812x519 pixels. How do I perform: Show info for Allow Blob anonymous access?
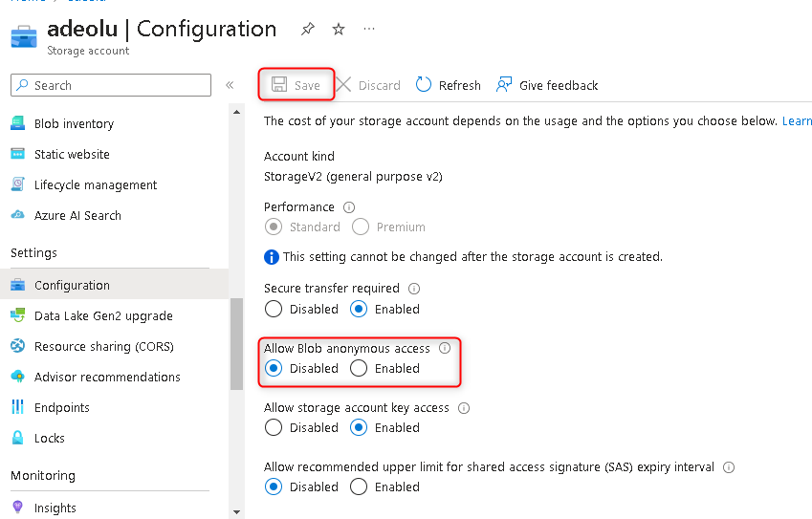coord(445,349)
